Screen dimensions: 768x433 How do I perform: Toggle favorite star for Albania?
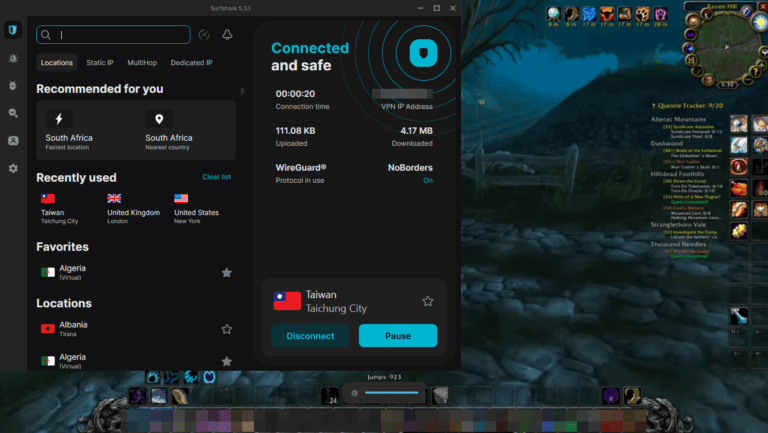[x=226, y=329]
